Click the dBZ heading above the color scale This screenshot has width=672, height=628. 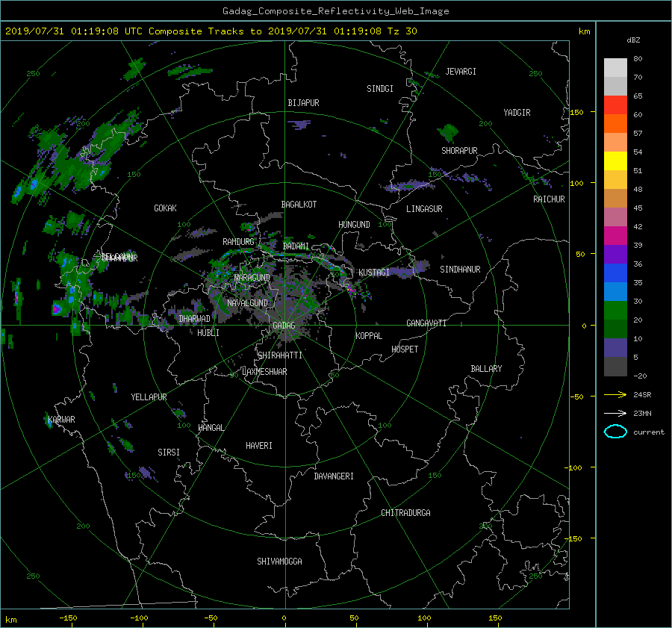(633, 40)
